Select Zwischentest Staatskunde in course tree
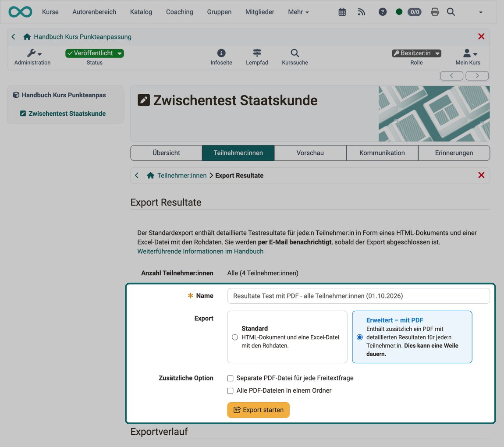504x447 pixels. (67, 114)
